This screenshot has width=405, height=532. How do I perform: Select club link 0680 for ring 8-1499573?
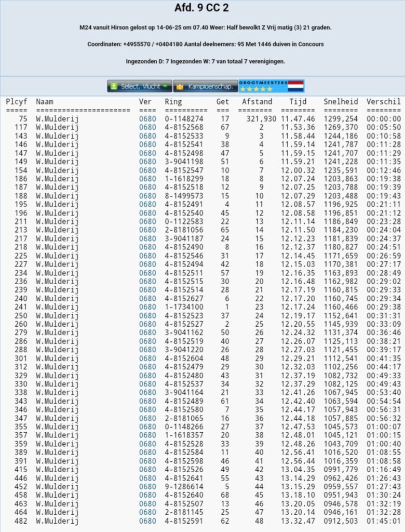[147, 196]
